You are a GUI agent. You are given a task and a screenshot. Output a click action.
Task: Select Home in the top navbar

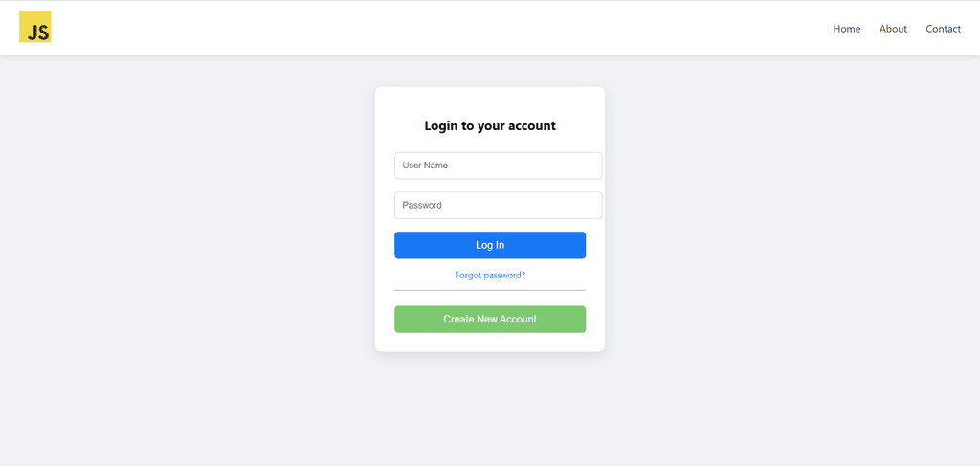coord(846,29)
